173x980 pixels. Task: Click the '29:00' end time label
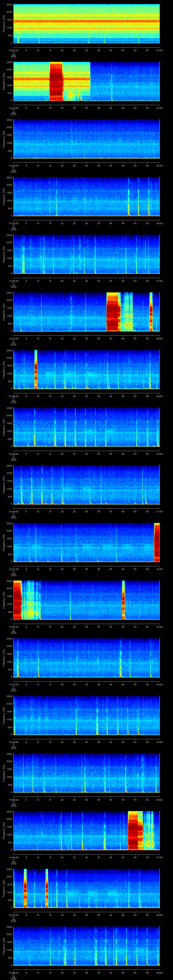tap(159, 396)
